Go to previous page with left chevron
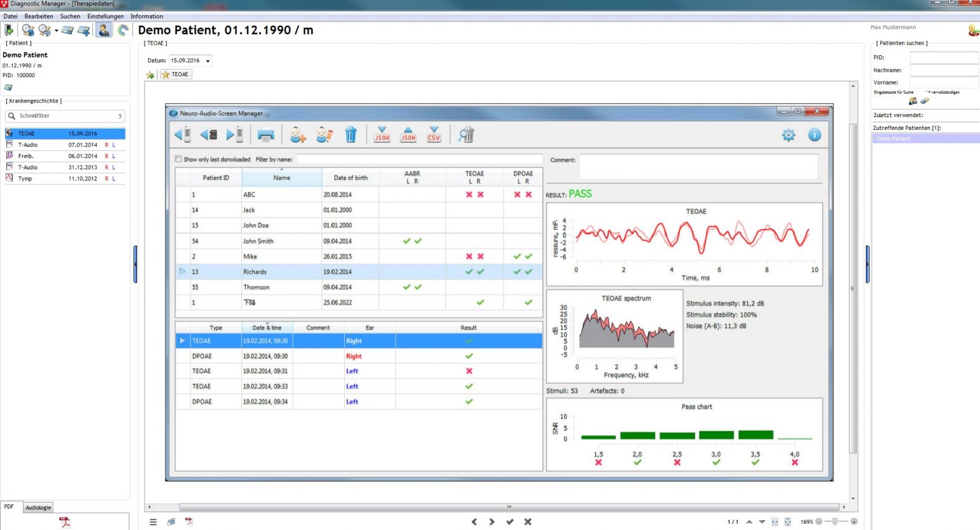The image size is (980, 530). tap(474, 522)
